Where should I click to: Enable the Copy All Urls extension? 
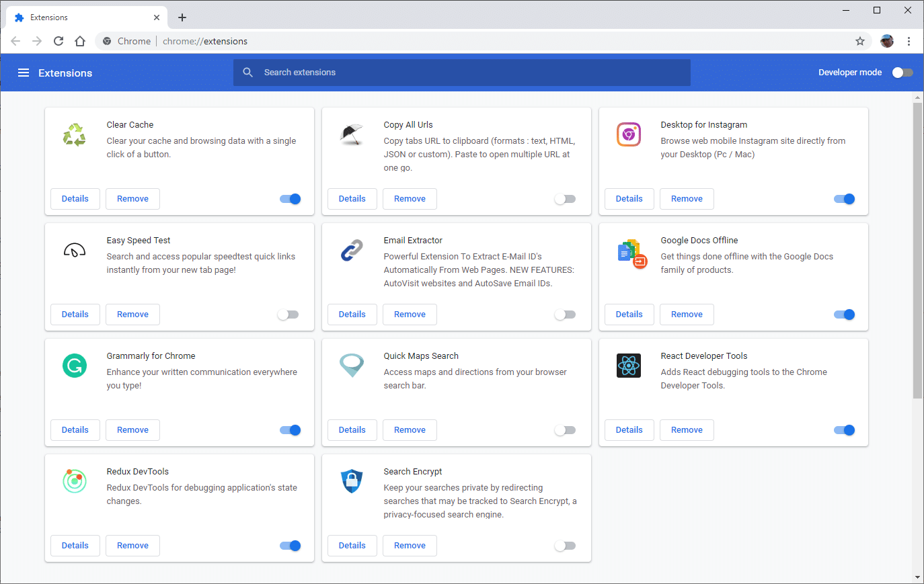click(x=565, y=199)
